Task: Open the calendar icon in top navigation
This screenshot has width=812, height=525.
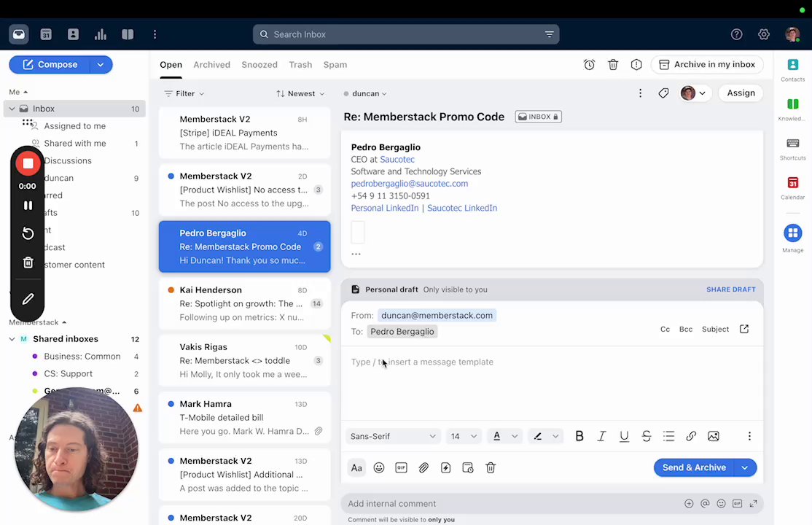Action: (x=46, y=34)
